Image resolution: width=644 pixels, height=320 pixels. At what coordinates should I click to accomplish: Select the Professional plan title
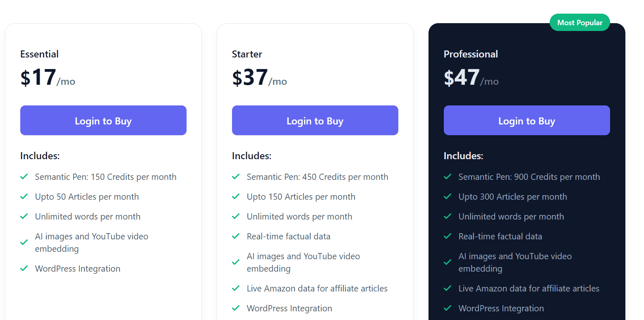coord(471,54)
